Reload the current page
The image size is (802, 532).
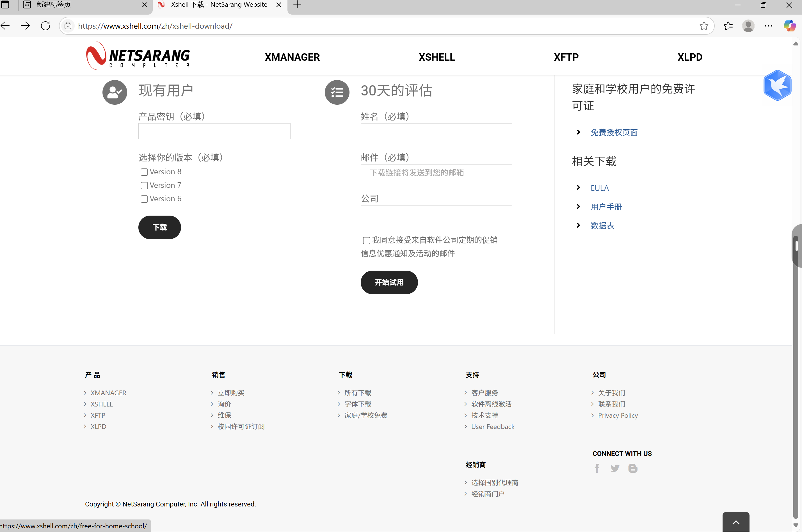point(45,26)
